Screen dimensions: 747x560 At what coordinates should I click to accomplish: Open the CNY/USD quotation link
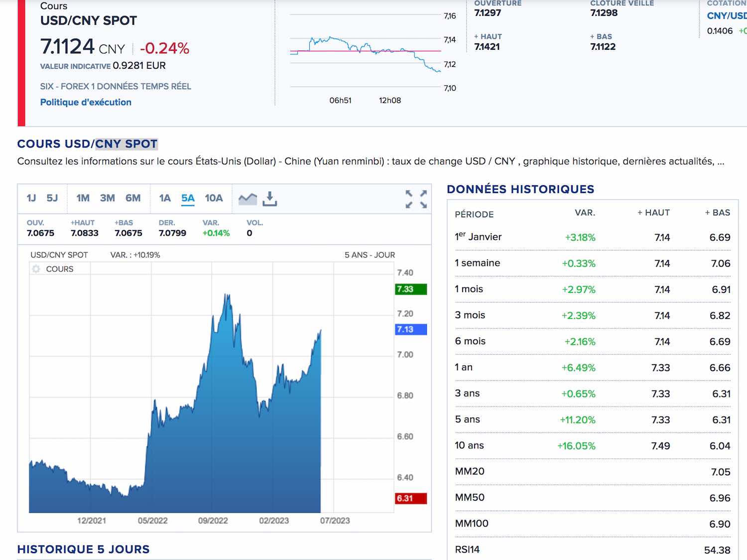[727, 16]
